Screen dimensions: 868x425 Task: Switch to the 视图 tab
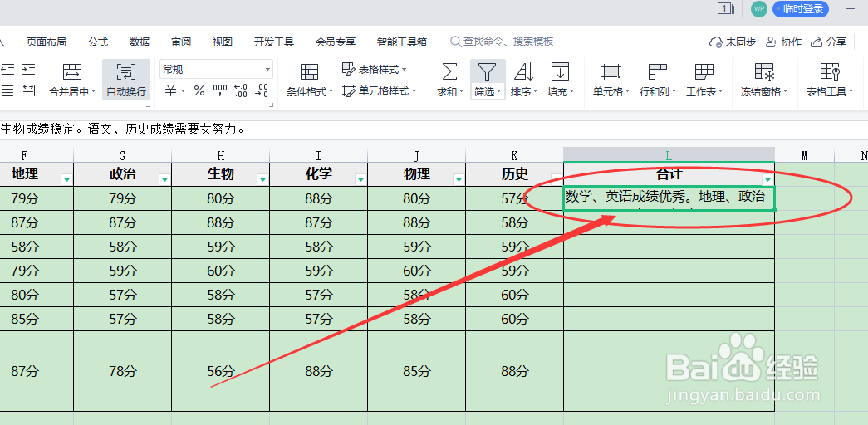coord(223,42)
